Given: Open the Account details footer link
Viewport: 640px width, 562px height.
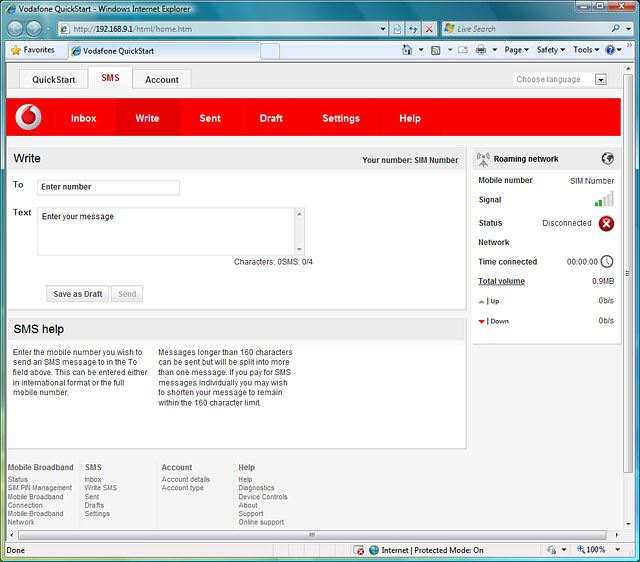Looking at the screenshot, I should pyautogui.click(x=186, y=479).
